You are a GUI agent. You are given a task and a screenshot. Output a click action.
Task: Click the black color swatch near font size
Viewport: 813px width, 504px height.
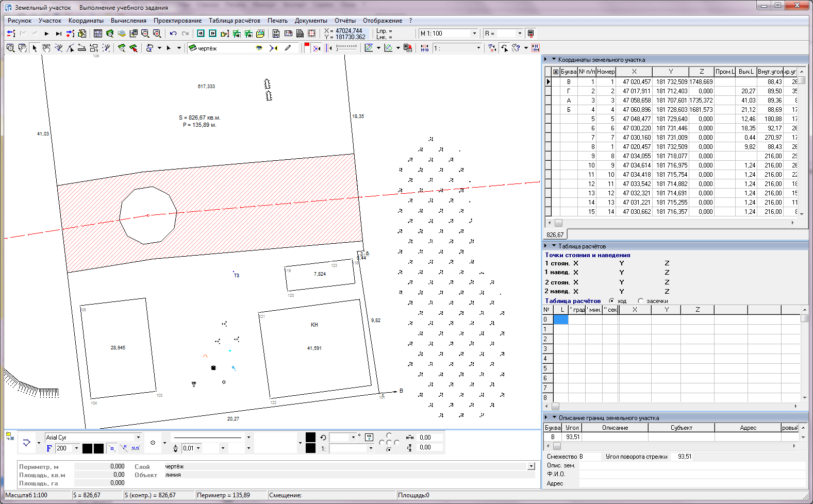click(87, 448)
